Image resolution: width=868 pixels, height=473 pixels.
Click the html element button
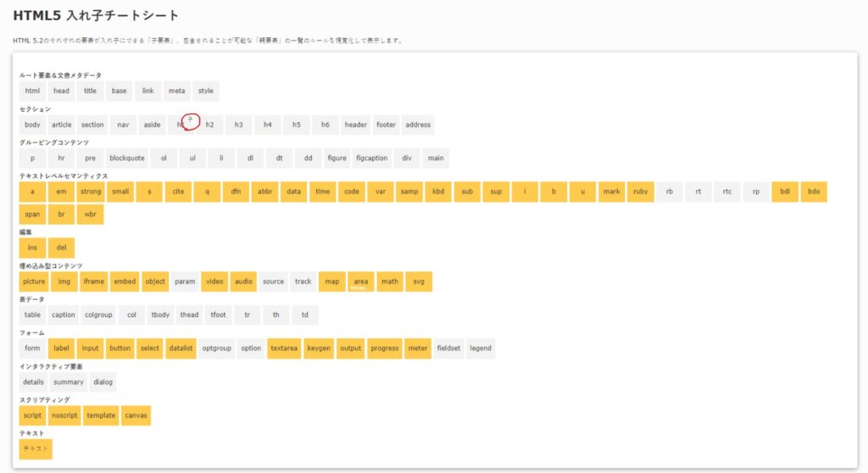pyautogui.click(x=32, y=91)
